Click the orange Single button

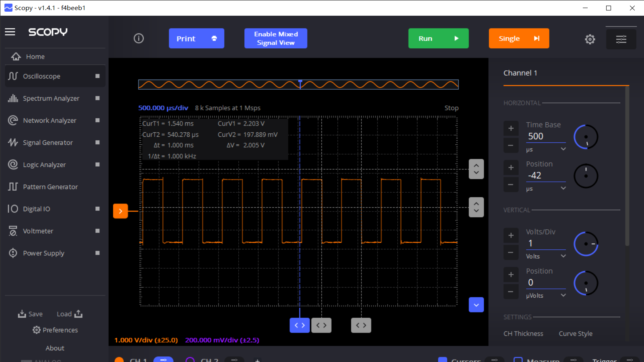(519, 39)
